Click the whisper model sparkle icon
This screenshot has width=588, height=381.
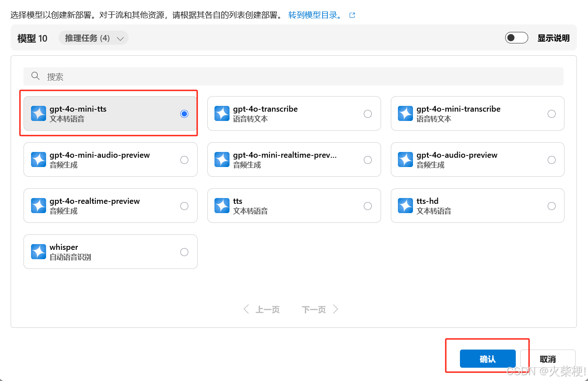[x=39, y=252]
